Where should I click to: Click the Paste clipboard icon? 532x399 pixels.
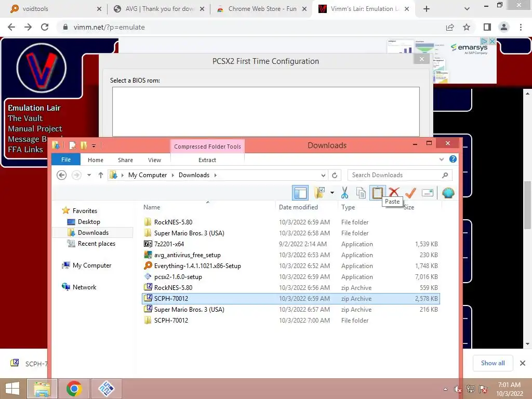[377, 193]
